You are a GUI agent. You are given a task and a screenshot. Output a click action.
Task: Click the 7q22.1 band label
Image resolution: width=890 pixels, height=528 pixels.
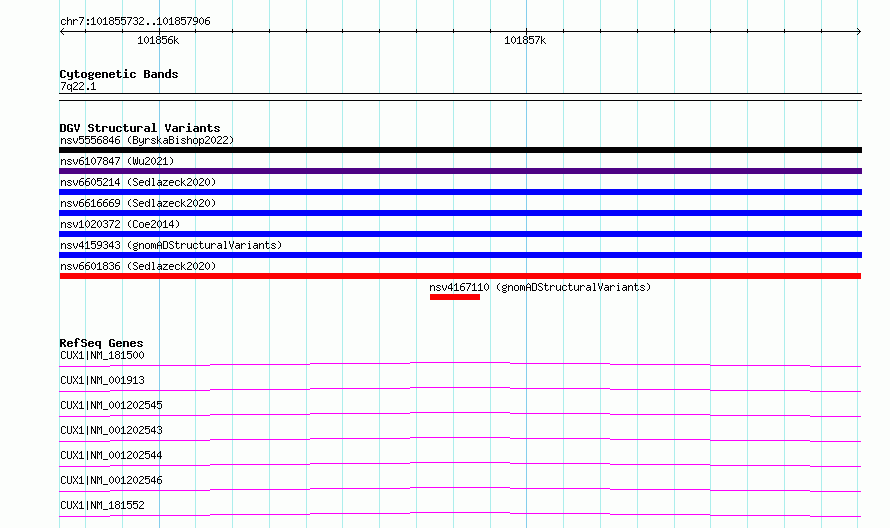(x=78, y=86)
